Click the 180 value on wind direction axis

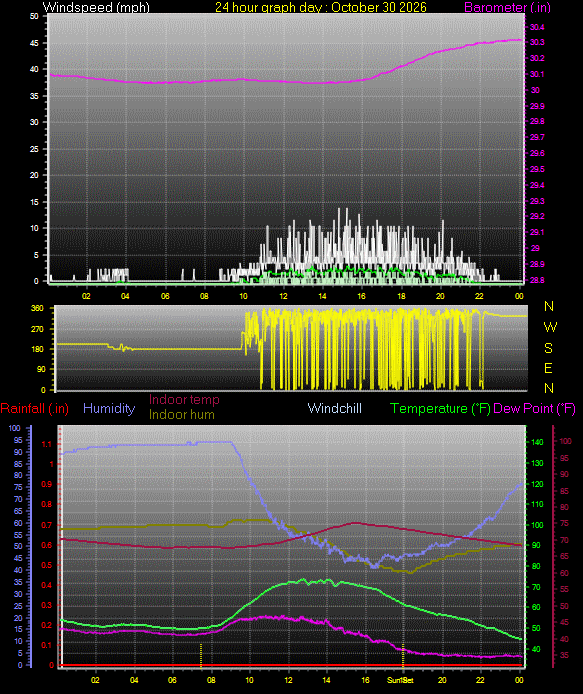37,349
